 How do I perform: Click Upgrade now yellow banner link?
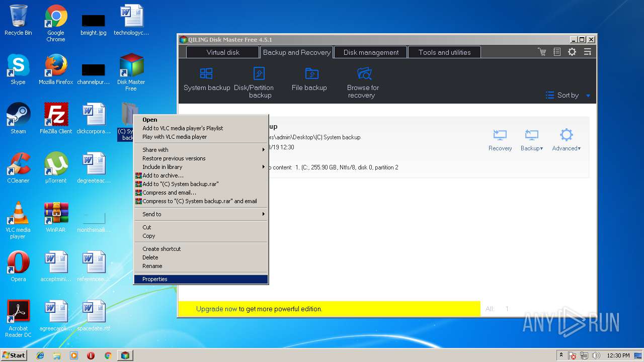[216, 309]
